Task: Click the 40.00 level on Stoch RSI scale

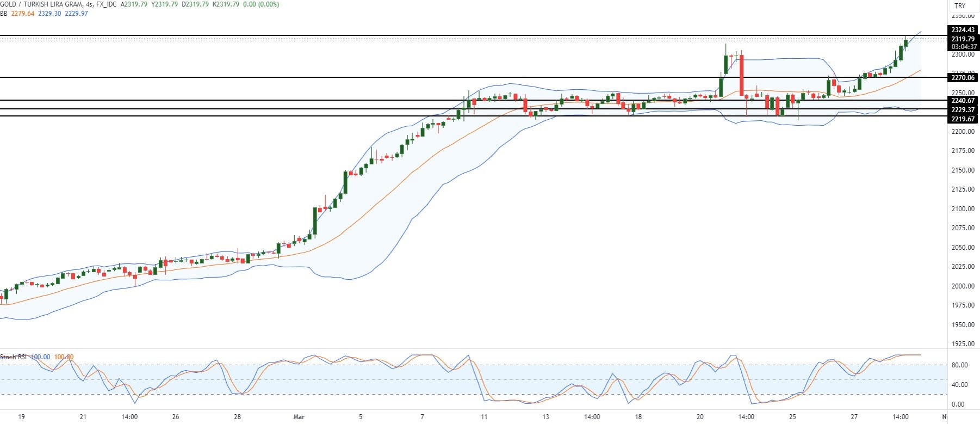Action: coord(959,385)
